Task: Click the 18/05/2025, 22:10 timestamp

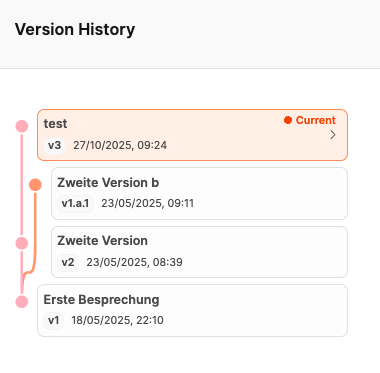Action: tap(117, 320)
